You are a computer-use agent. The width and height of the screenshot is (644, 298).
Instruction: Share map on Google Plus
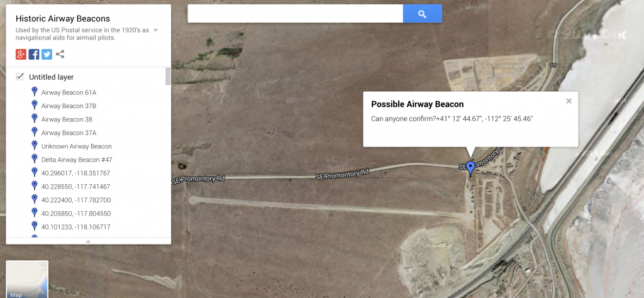(x=21, y=54)
